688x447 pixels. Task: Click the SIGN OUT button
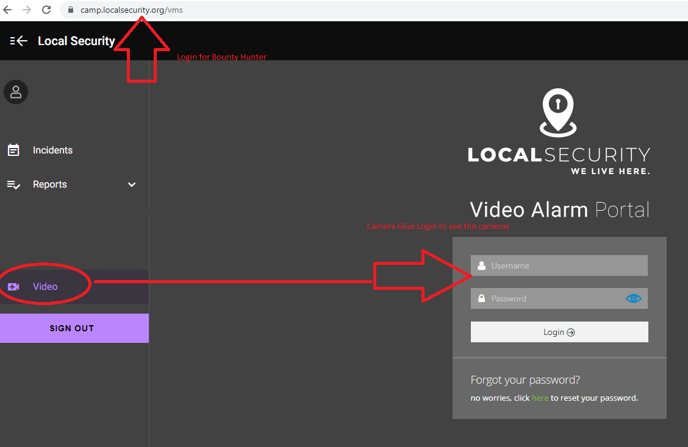pos(74,328)
